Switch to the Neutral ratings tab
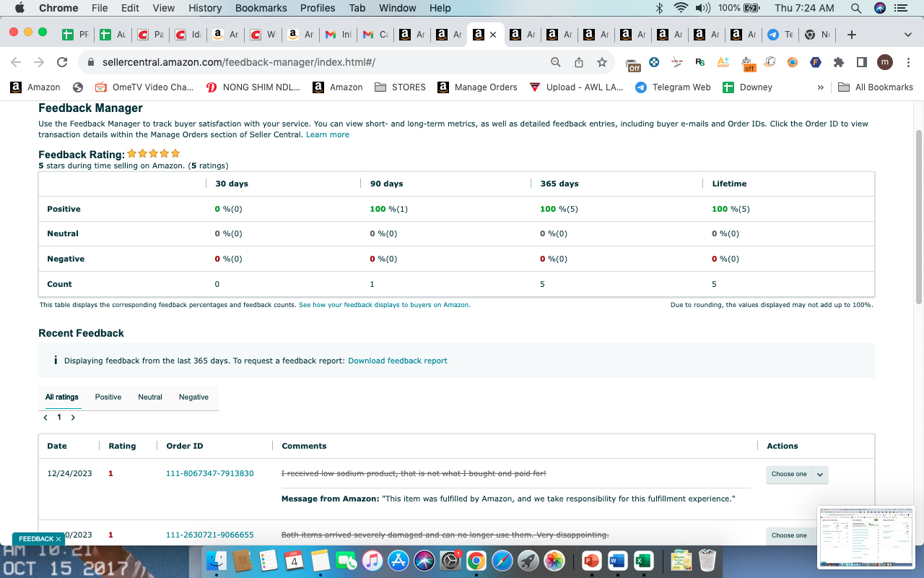Viewport: 924px width, 578px height. point(150,397)
